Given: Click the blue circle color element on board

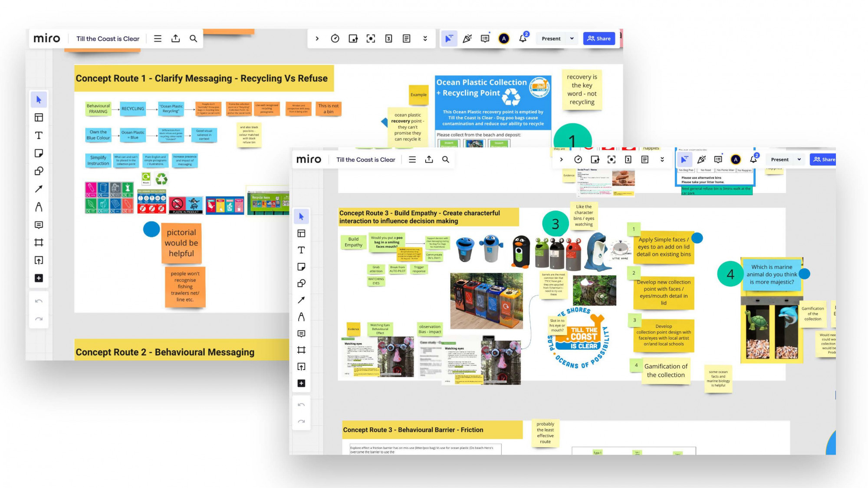Looking at the screenshot, I should tap(151, 229).
